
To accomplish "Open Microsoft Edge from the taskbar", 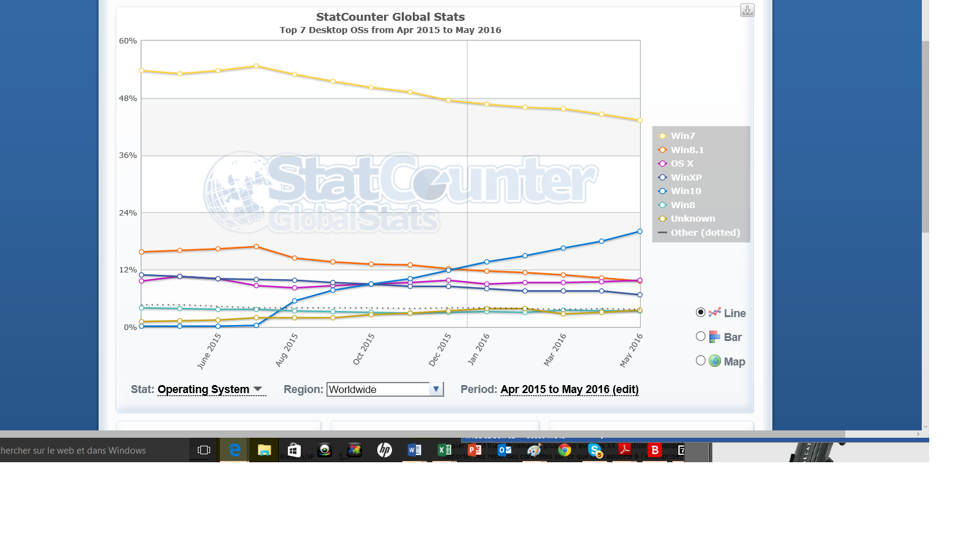I will pyautogui.click(x=235, y=450).
